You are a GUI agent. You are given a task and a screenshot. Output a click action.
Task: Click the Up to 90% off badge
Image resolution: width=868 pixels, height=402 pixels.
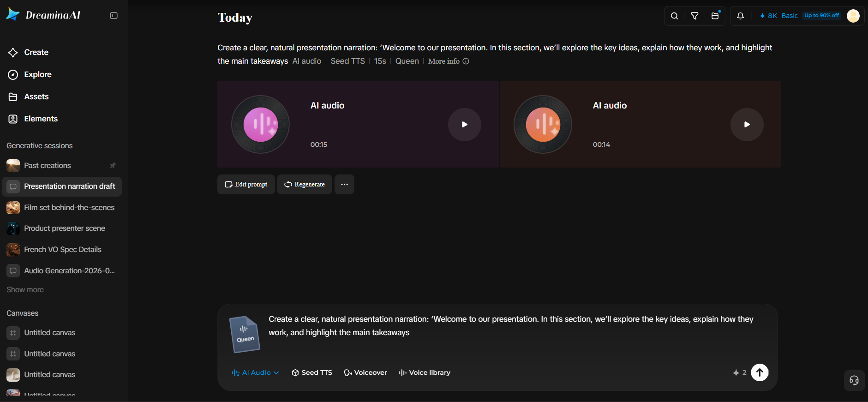tap(821, 16)
